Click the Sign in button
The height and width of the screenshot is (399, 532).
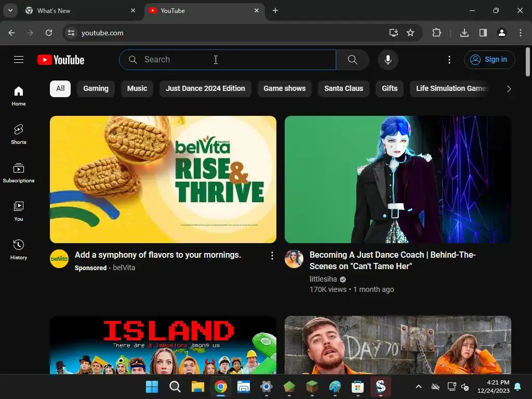pyautogui.click(x=489, y=60)
